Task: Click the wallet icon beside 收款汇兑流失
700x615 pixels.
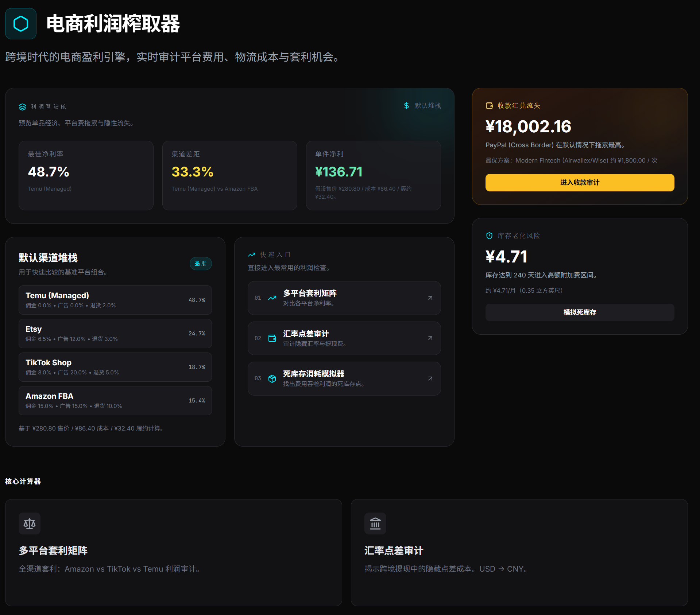Action: point(489,106)
